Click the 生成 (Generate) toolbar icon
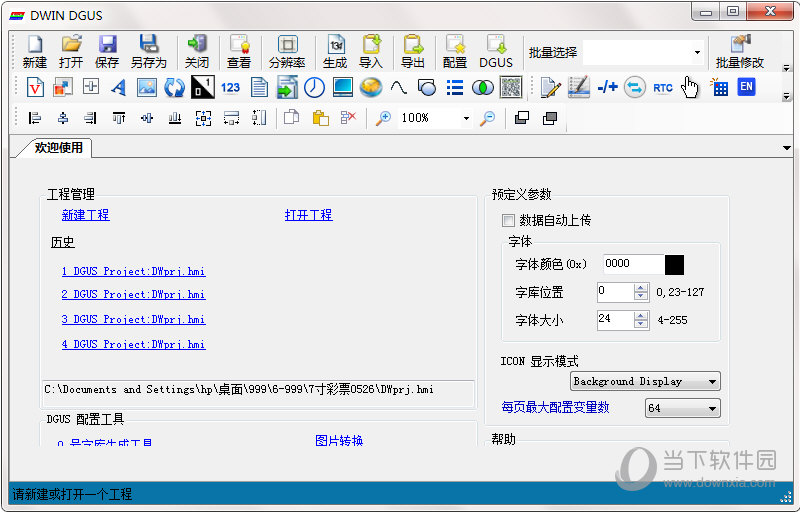 pyautogui.click(x=335, y=52)
